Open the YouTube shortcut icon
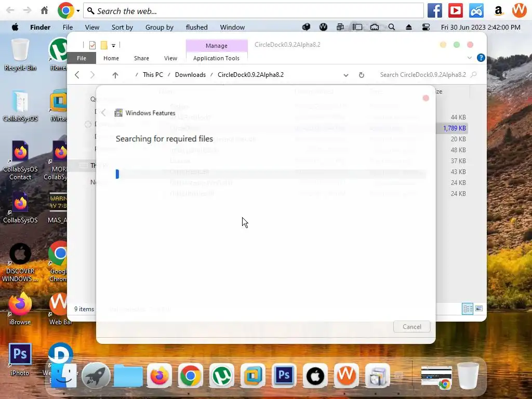 (455, 10)
